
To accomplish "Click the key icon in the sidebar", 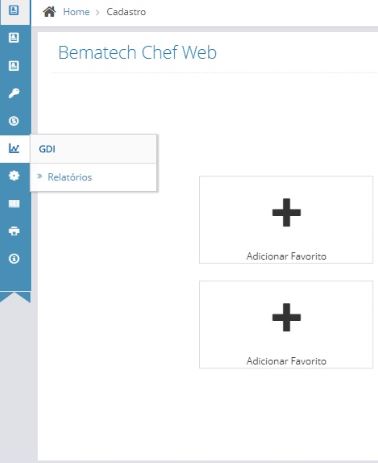I will tap(14, 93).
